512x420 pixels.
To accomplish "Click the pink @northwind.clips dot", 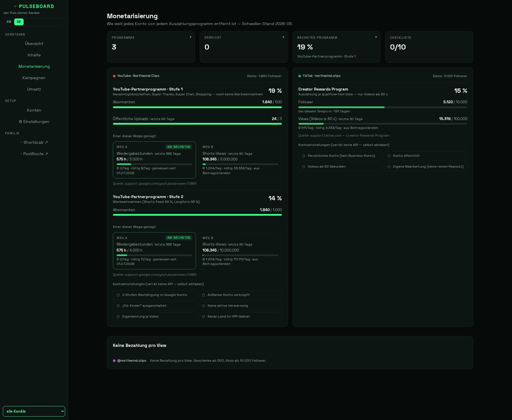I will tap(114, 361).
